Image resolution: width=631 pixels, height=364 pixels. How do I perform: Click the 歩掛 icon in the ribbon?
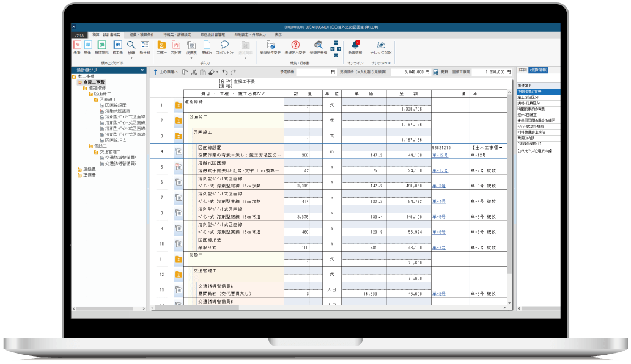coord(77,46)
